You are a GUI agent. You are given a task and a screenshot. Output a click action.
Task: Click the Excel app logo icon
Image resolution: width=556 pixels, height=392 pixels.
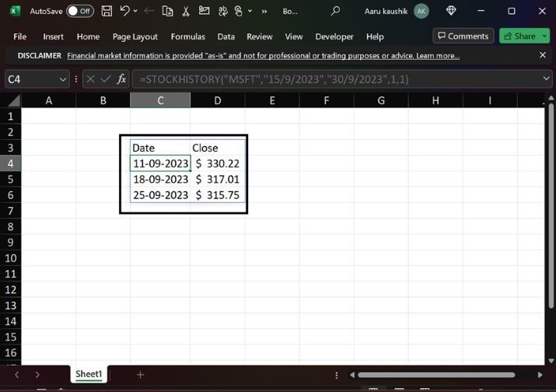pos(14,11)
